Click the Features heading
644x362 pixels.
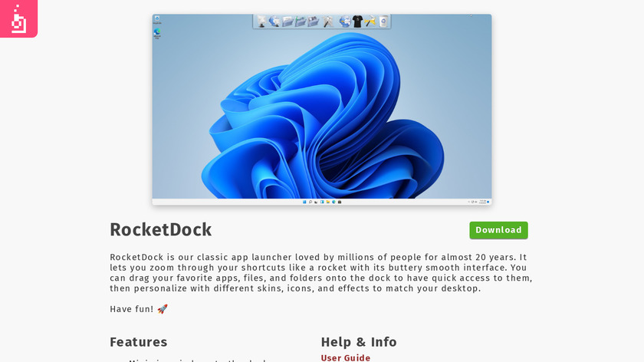139,342
